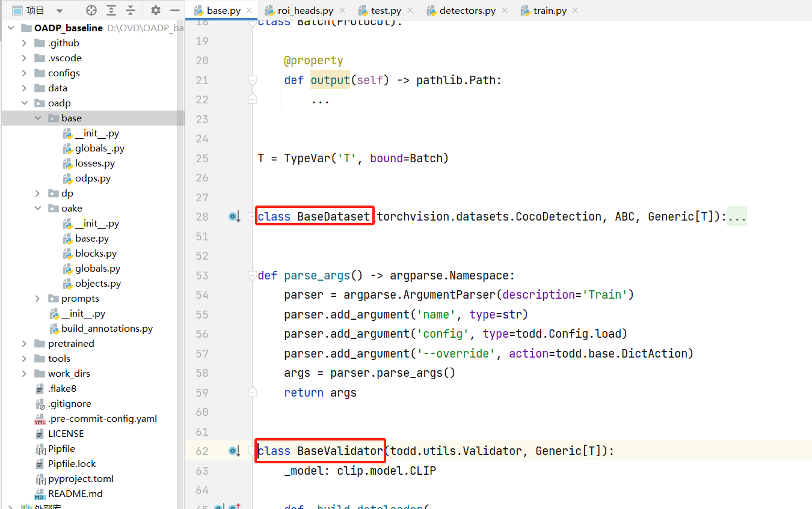Expand the prompts folder
This screenshot has height=509, width=812.
pyautogui.click(x=37, y=299)
